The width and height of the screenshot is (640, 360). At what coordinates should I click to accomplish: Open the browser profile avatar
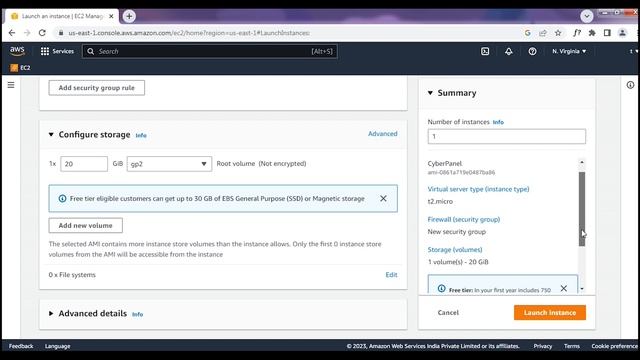(622, 33)
